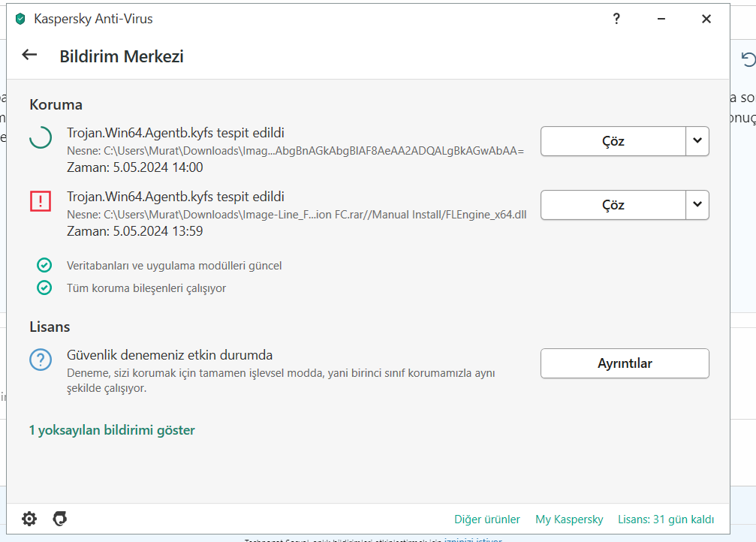The height and width of the screenshot is (542, 756).
Task: Click the Lisans section heading
Action: click(50, 327)
